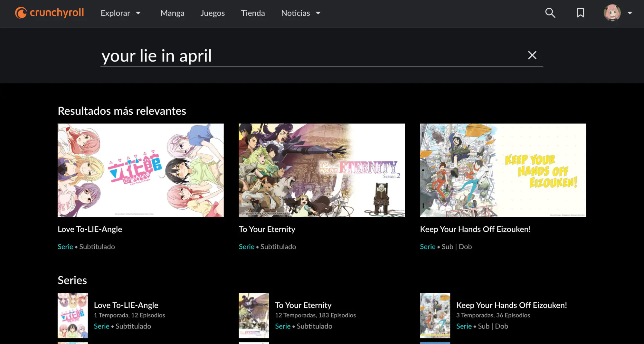Open account menu dropdown arrow
The height and width of the screenshot is (344, 644).
[630, 13]
